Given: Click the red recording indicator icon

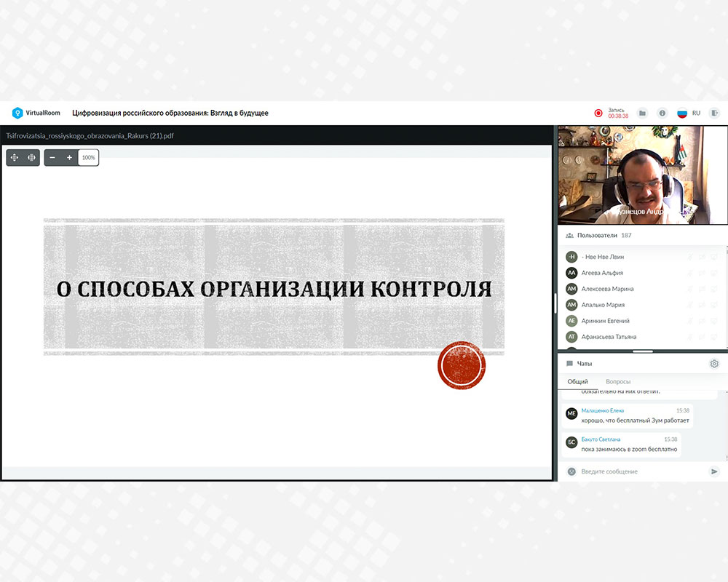Looking at the screenshot, I should click(598, 113).
